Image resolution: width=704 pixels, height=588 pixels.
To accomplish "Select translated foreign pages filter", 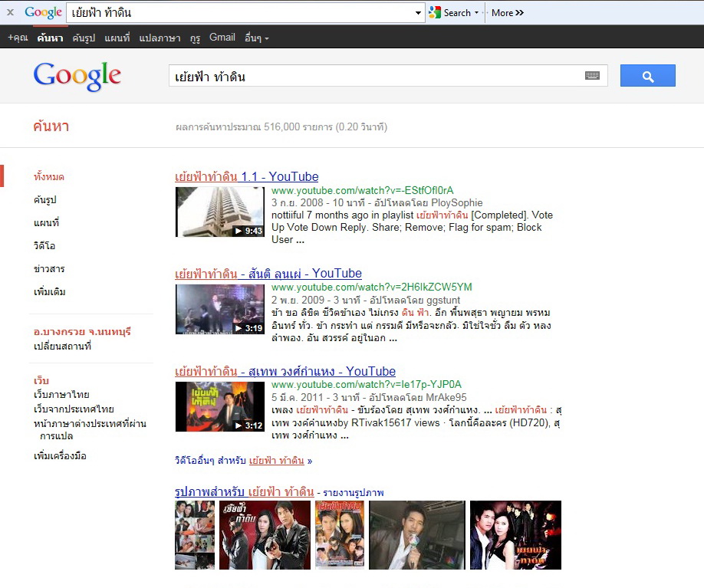I will point(90,429).
